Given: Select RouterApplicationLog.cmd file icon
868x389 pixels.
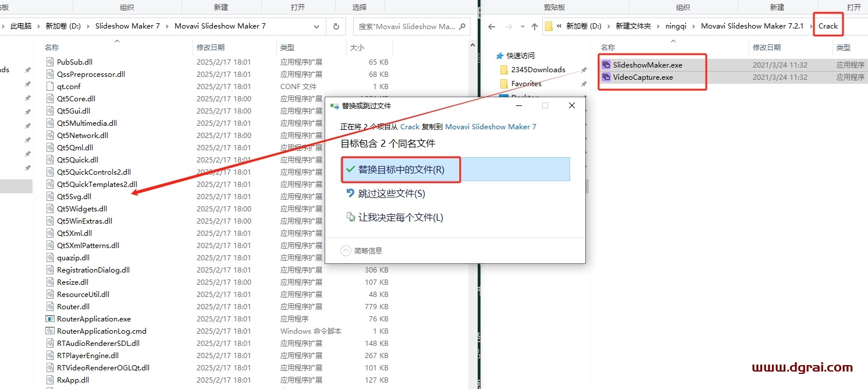Looking at the screenshot, I should (x=50, y=331).
